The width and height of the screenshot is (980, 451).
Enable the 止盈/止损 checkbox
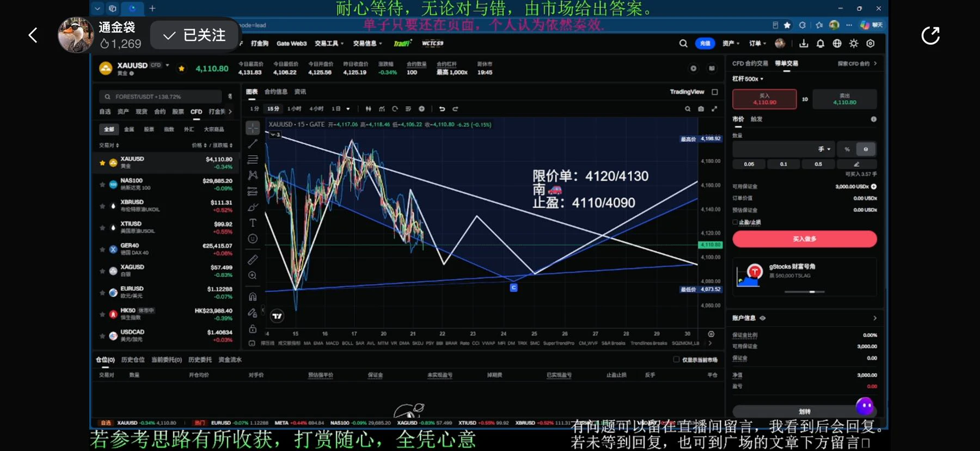[x=735, y=222]
